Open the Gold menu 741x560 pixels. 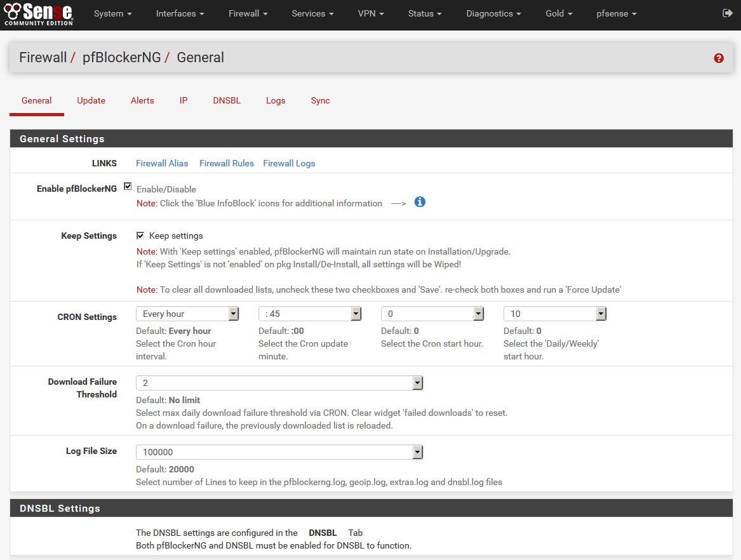click(559, 14)
